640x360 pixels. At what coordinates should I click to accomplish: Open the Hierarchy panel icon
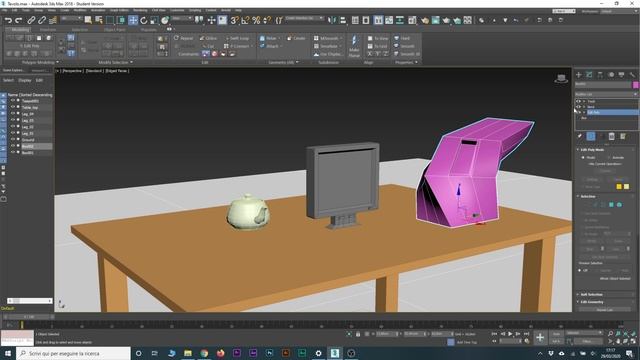point(600,75)
